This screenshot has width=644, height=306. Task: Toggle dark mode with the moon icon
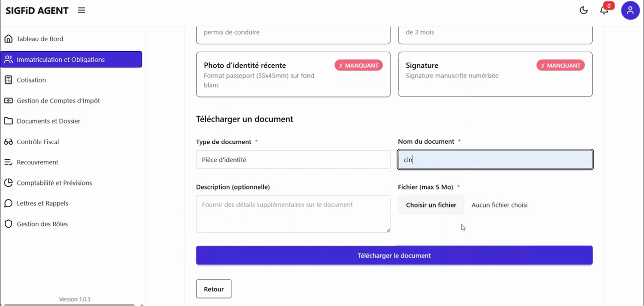coord(584,10)
